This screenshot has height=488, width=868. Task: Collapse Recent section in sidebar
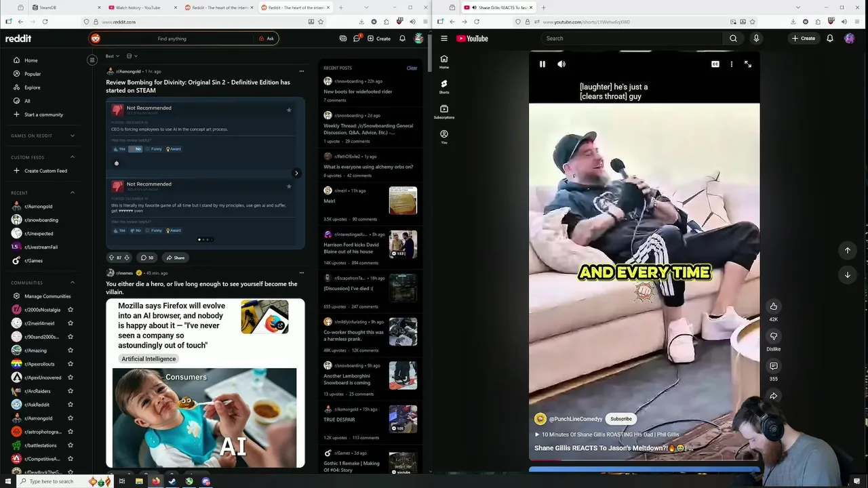73,192
